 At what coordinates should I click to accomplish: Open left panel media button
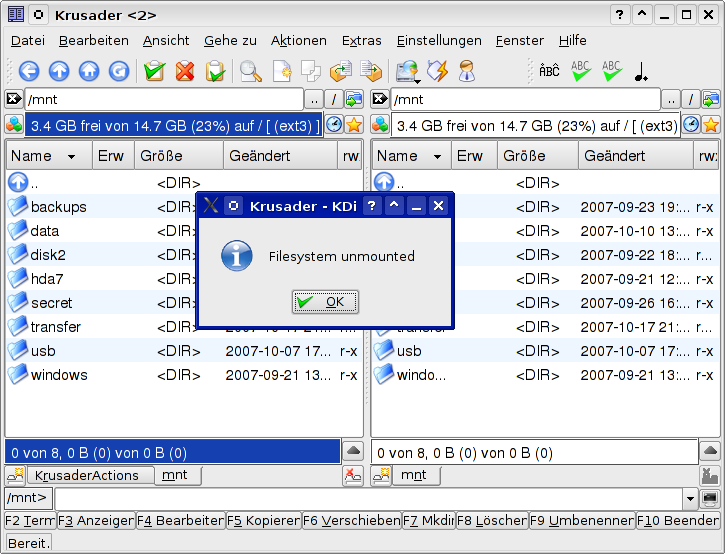(14, 125)
